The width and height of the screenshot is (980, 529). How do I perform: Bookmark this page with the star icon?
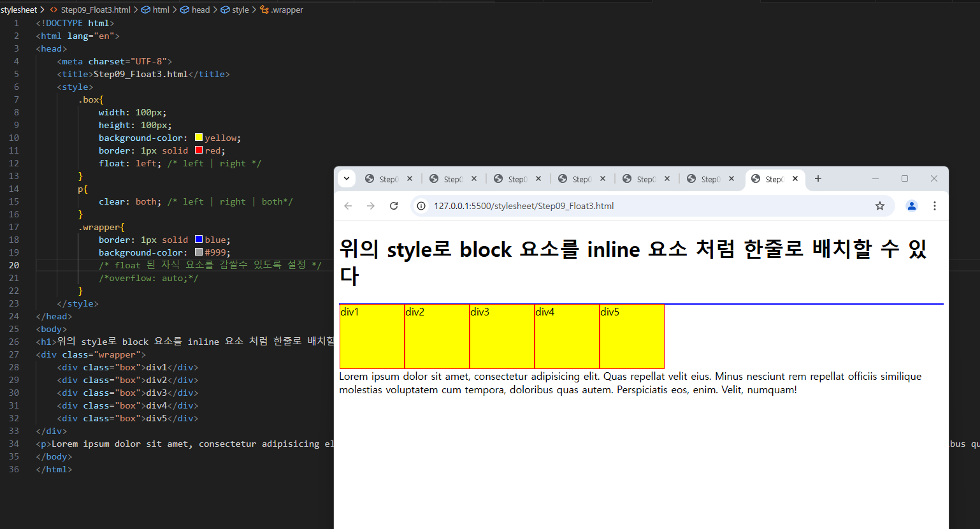coord(880,206)
